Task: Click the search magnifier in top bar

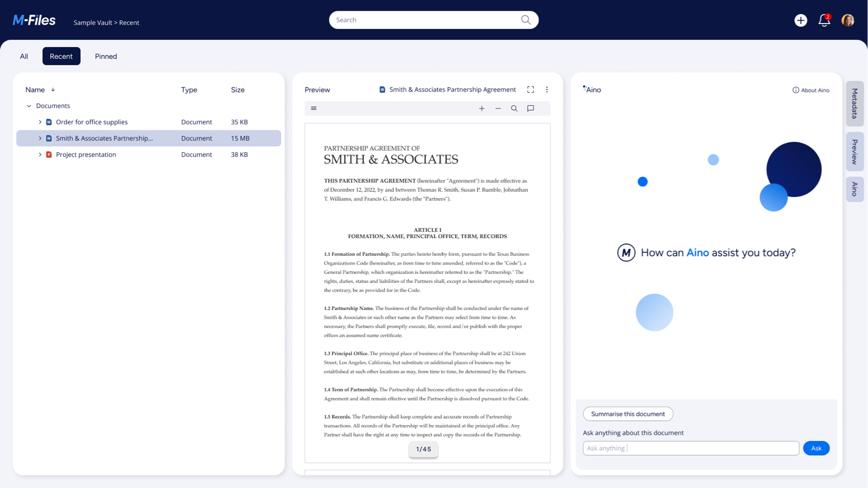Action: point(526,20)
